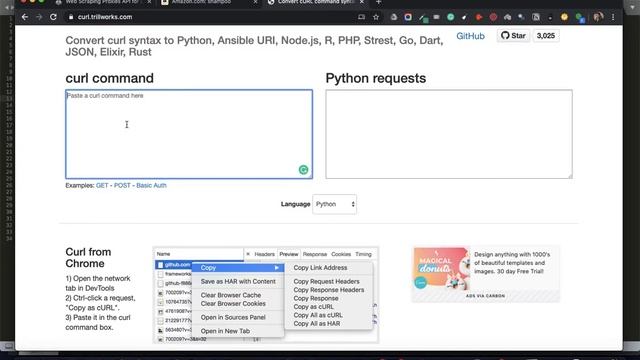Viewport: 640px width, 360px height.
Task: Click the lock icon in address bar
Action: coord(71,17)
